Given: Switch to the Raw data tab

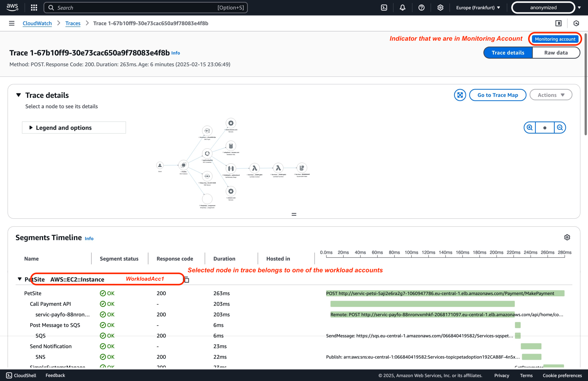Looking at the screenshot, I should click(x=556, y=53).
